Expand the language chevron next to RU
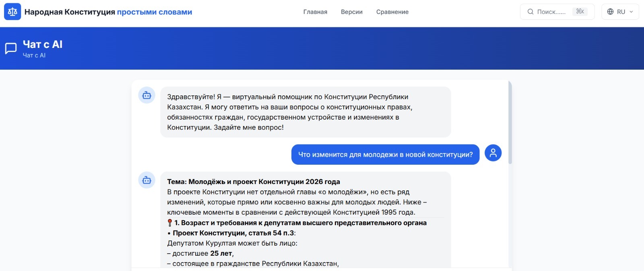Viewport: 644px width, 271px height. point(631,12)
